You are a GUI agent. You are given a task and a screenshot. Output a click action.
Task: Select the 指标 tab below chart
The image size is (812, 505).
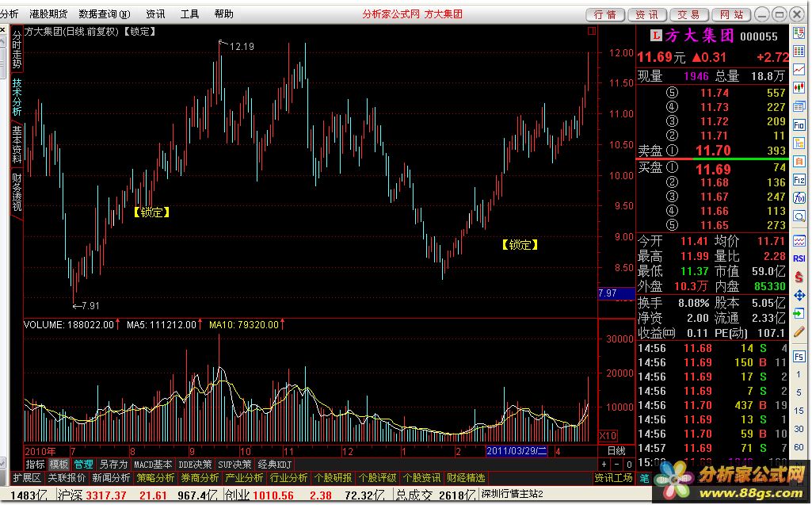tap(35, 465)
